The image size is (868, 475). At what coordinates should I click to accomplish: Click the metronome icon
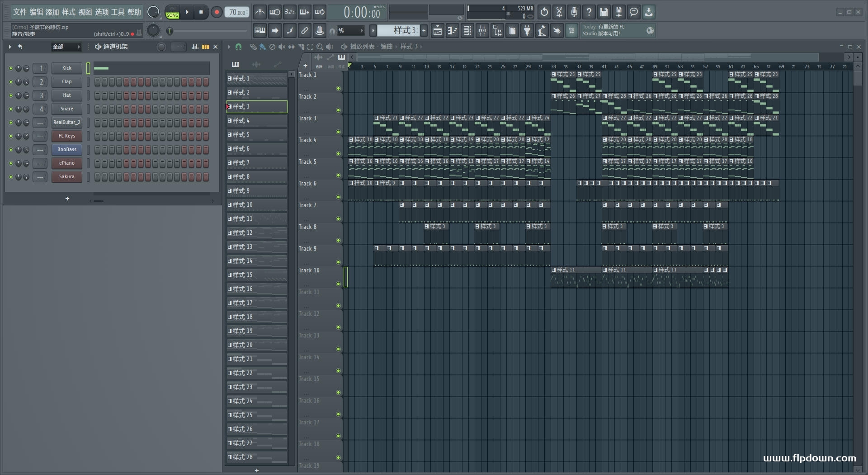click(x=259, y=12)
